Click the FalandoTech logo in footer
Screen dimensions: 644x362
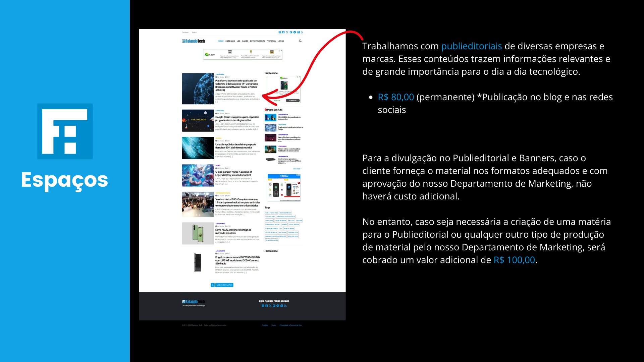pyautogui.click(x=194, y=302)
